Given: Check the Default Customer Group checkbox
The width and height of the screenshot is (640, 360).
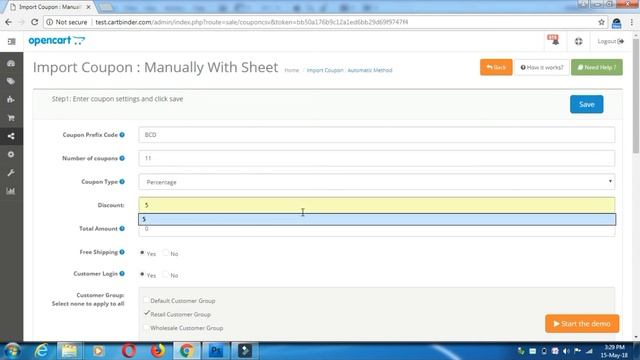Looking at the screenshot, I should (146, 300).
